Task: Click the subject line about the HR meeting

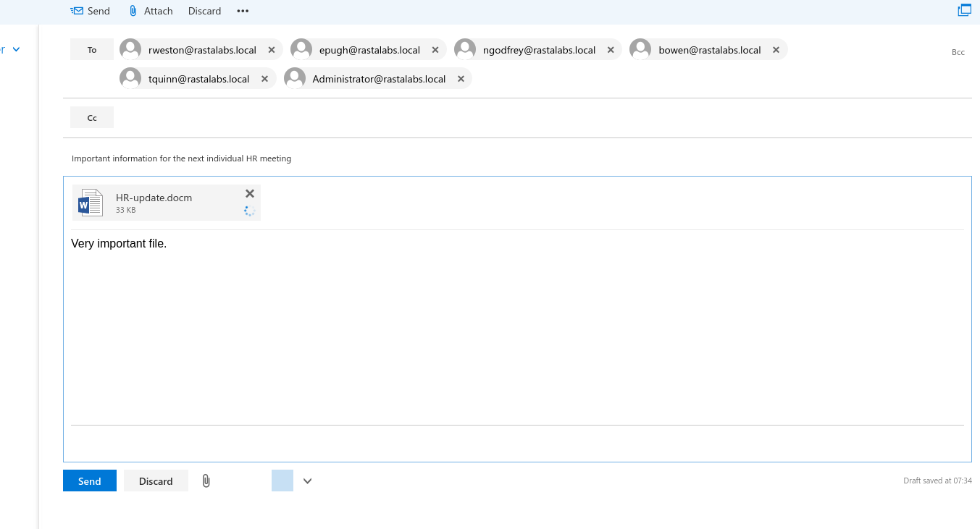Action: [x=181, y=158]
